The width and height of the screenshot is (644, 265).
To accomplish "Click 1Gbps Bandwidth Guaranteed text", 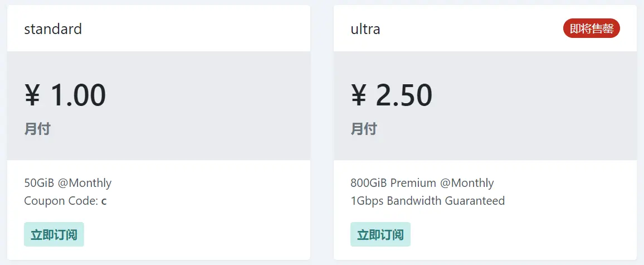I will pyautogui.click(x=427, y=201).
